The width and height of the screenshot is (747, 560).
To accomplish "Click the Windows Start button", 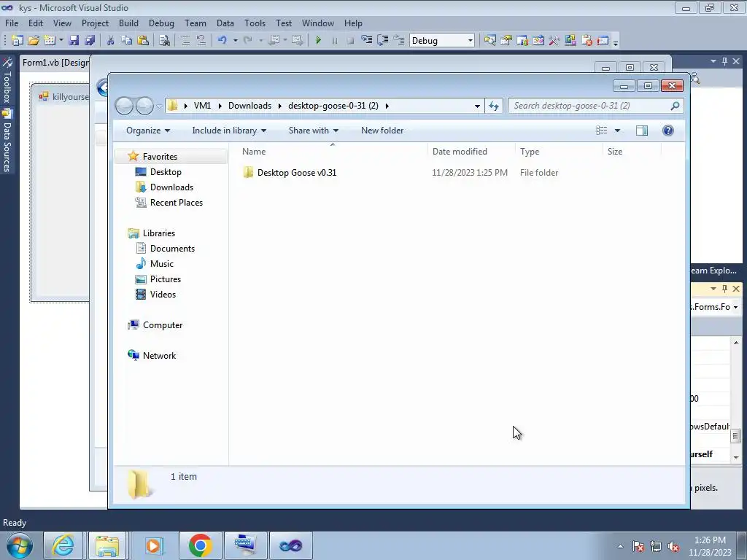I will (x=19, y=545).
